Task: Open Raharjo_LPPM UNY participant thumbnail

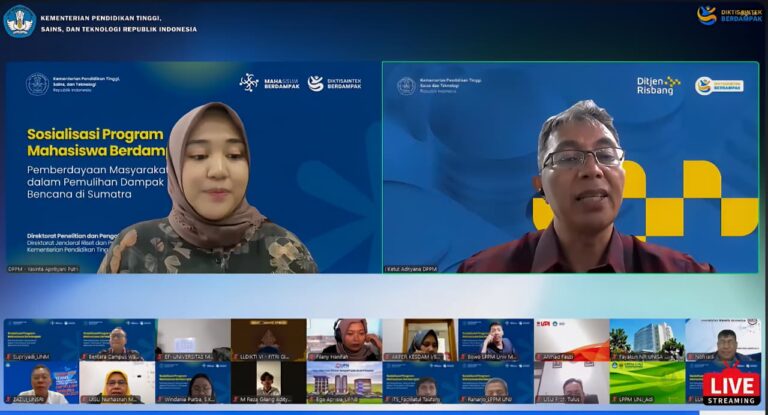Action: pyautogui.click(x=496, y=383)
